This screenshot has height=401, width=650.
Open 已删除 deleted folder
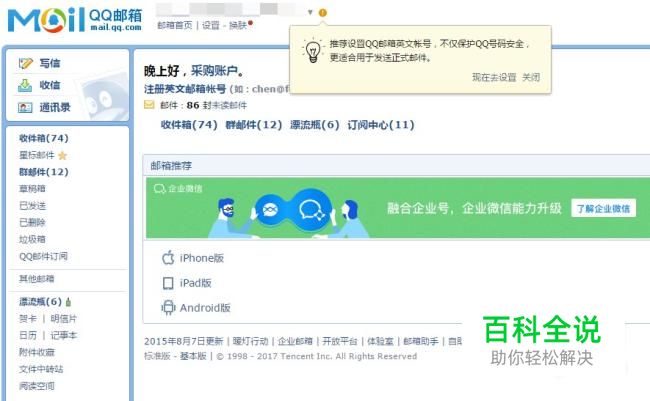(x=32, y=223)
